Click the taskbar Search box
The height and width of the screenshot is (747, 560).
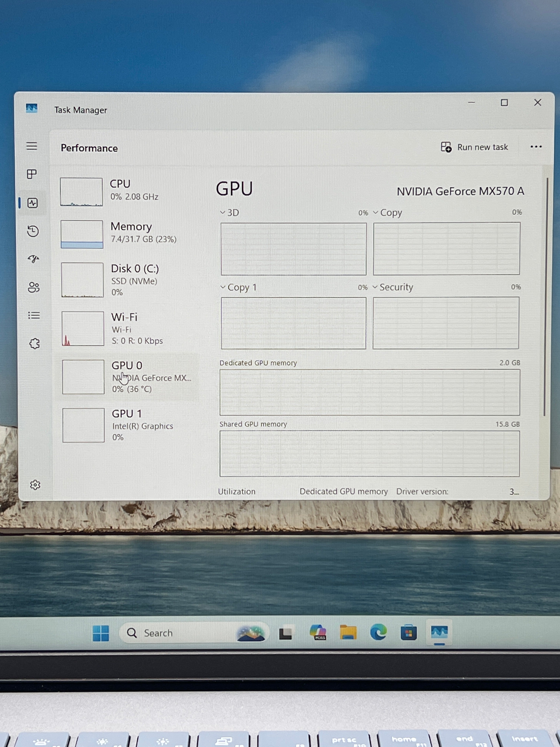click(x=194, y=633)
